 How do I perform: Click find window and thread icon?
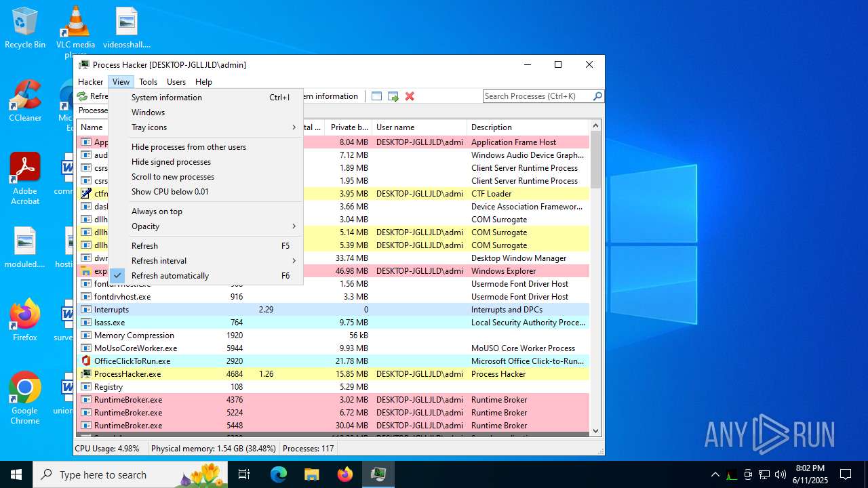[x=393, y=96]
